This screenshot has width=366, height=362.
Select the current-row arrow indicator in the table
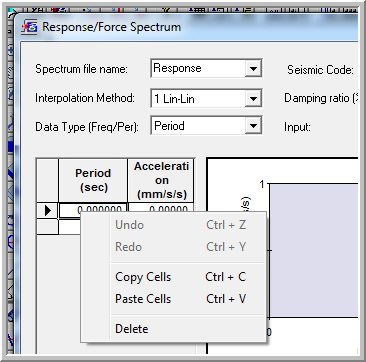pos(48,210)
